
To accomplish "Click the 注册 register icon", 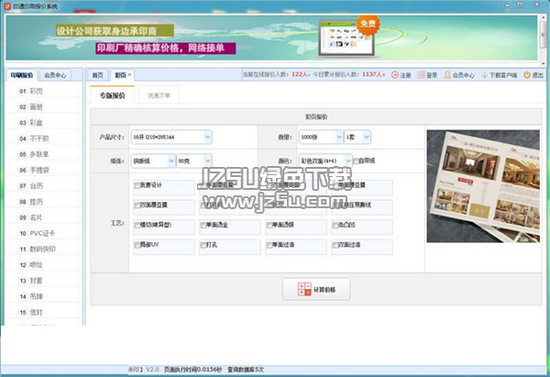I will coord(395,75).
